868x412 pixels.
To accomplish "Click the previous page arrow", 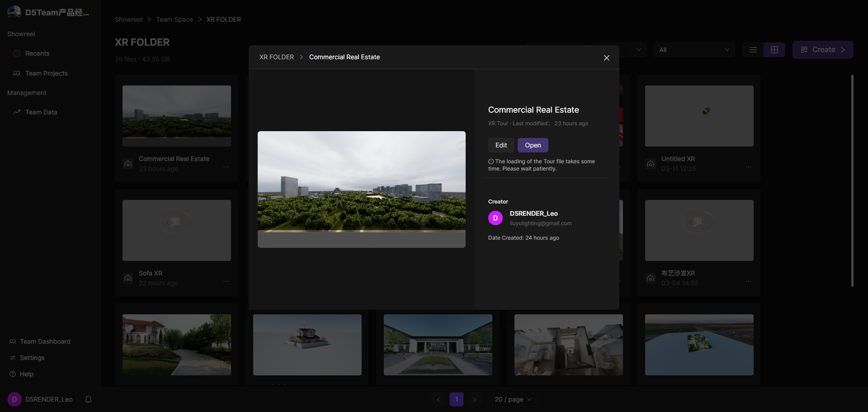I will [439, 399].
